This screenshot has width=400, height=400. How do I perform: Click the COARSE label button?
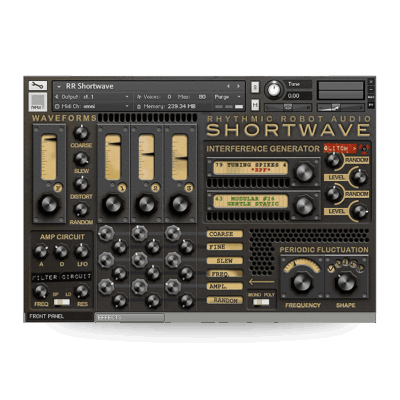[x=225, y=234]
